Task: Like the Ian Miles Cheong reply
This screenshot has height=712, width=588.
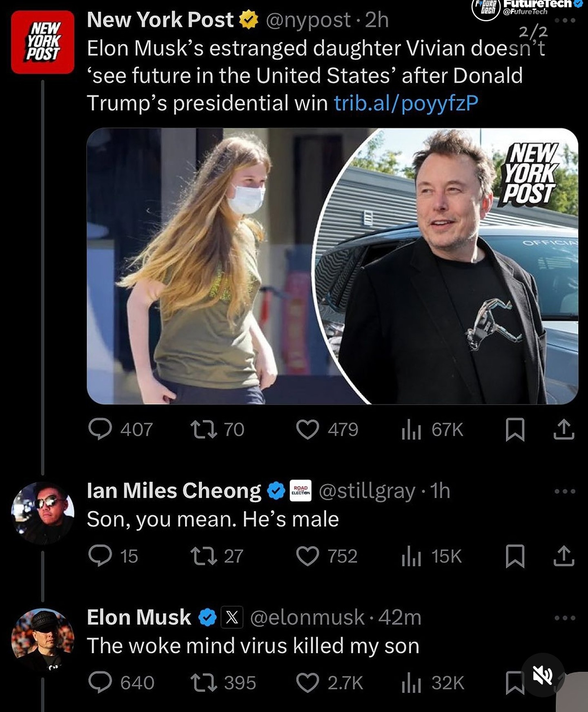Action: click(307, 556)
